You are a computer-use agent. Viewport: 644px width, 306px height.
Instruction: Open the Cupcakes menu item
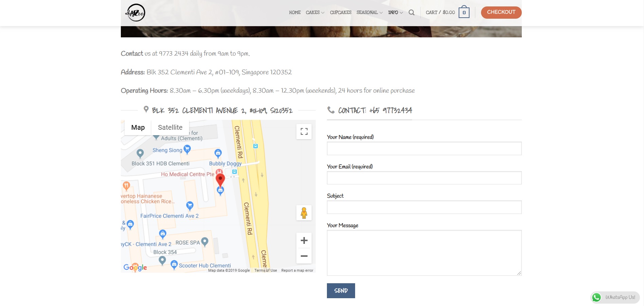(341, 13)
